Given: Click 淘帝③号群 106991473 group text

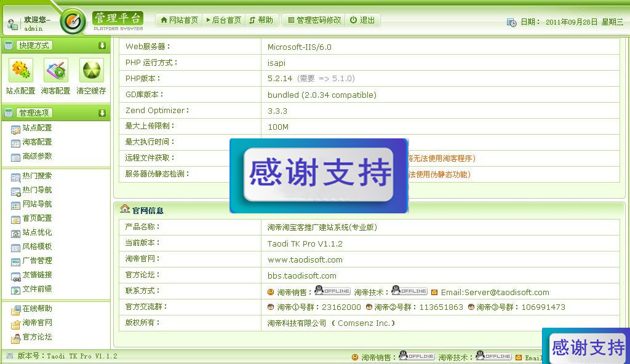Looking at the screenshot, I should (520, 307).
